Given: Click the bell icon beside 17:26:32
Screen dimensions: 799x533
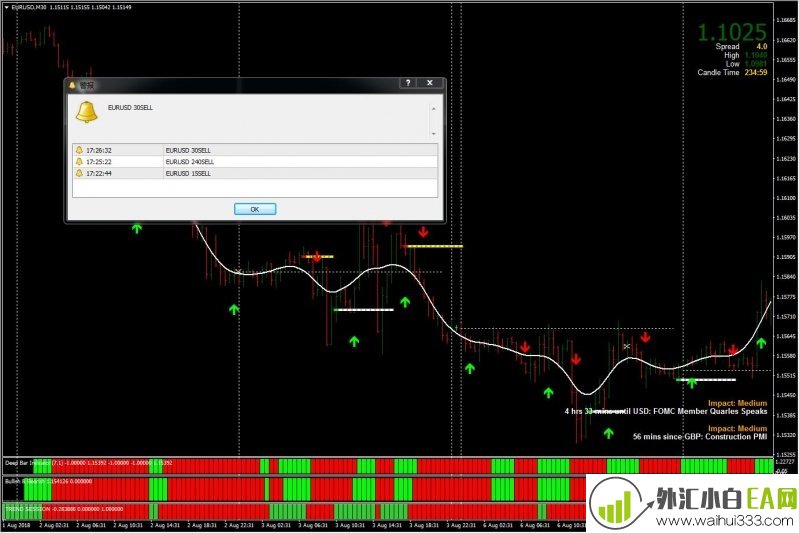Looking at the screenshot, I should (79, 150).
